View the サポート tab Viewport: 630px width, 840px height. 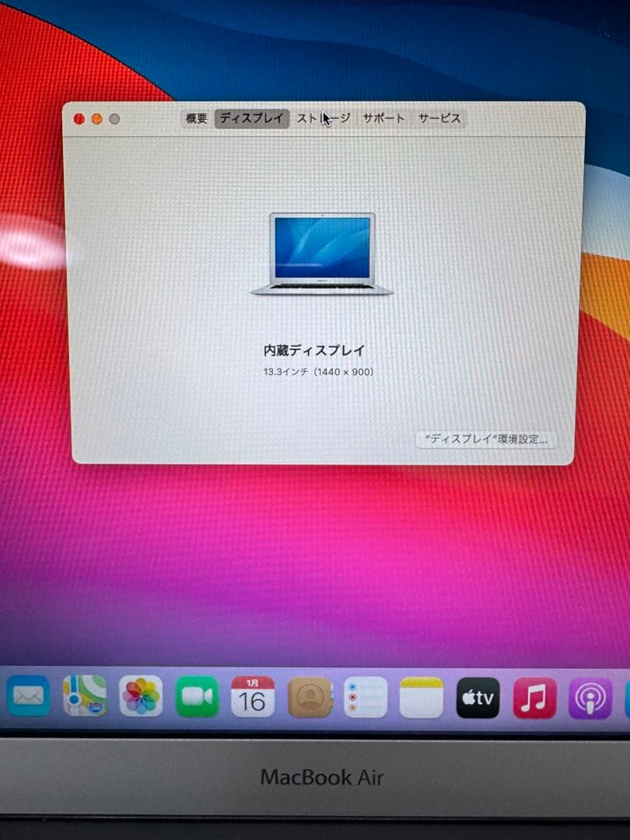[x=383, y=118]
